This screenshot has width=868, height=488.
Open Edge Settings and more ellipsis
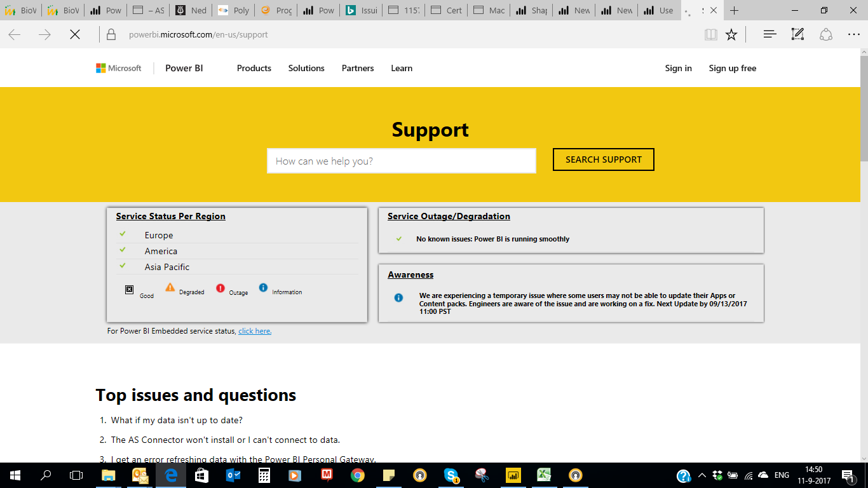coord(853,34)
